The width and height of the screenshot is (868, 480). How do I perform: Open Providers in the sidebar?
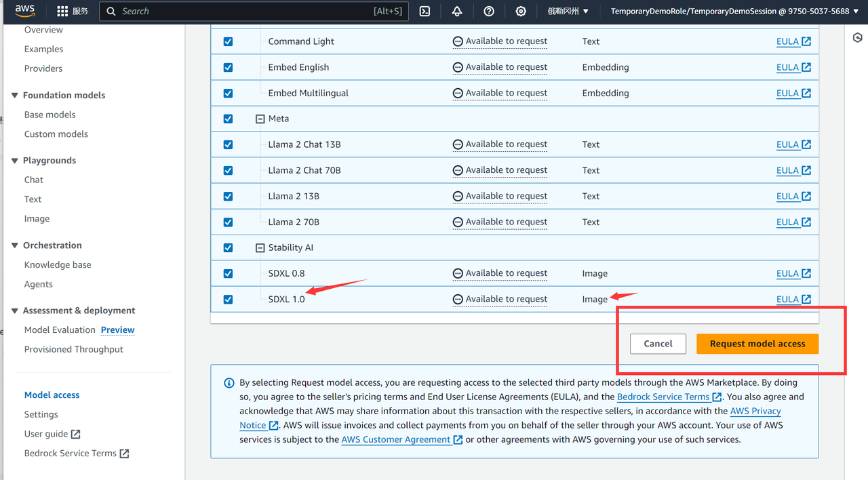point(43,68)
